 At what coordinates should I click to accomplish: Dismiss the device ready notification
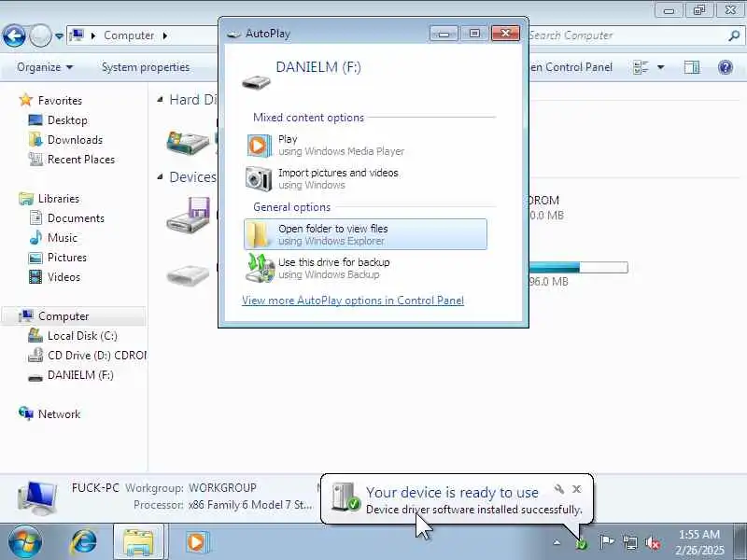point(577,489)
